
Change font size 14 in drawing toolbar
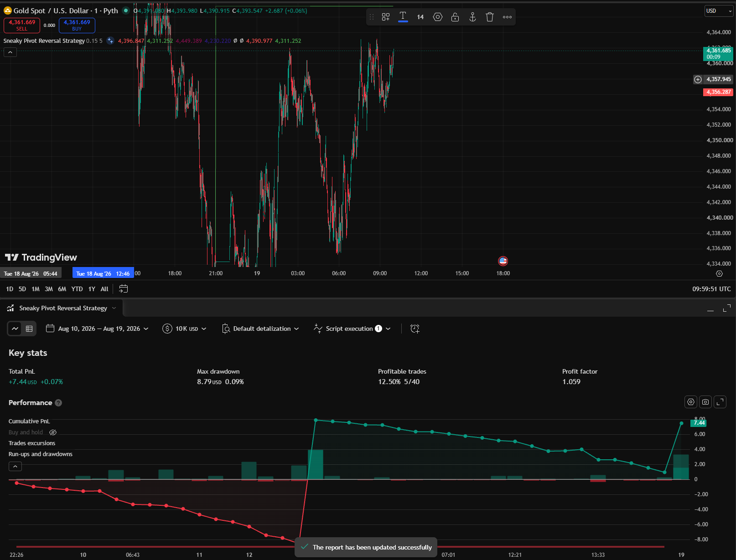420,17
